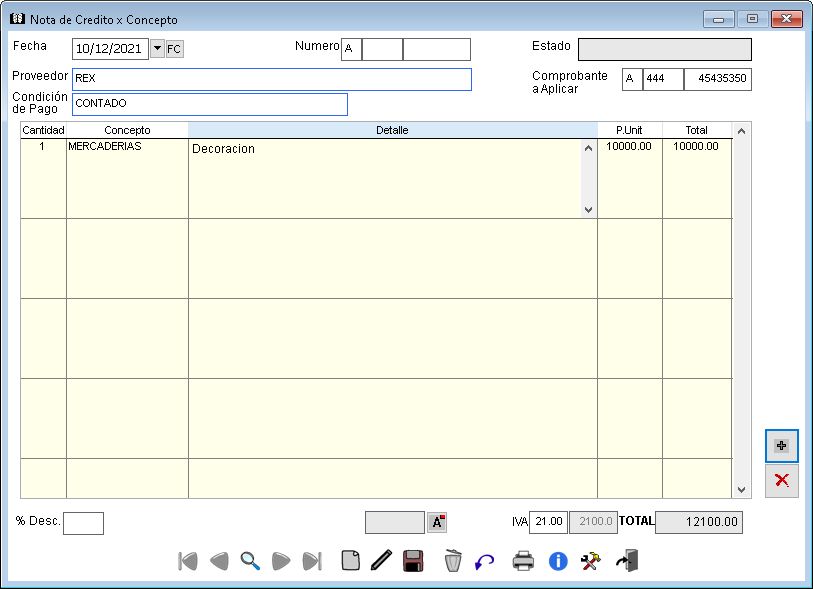Open the Fecha date dropdown arrow

click(157, 48)
